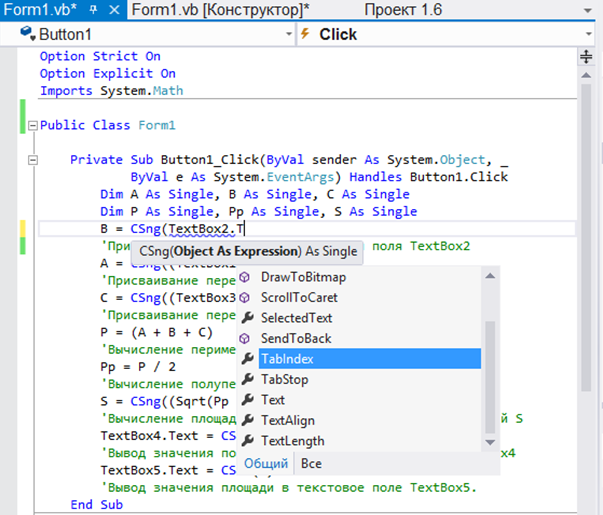Click the IntelliSense list scrollbar thumb
Viewport: 603px width, 515px height.
490,377
